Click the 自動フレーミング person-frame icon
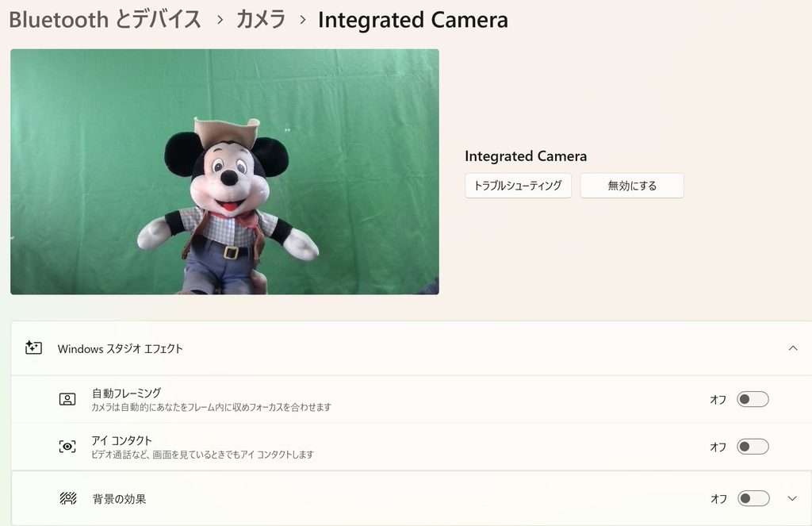The width and height of the screenshot is (812, 526). [67, 399]
